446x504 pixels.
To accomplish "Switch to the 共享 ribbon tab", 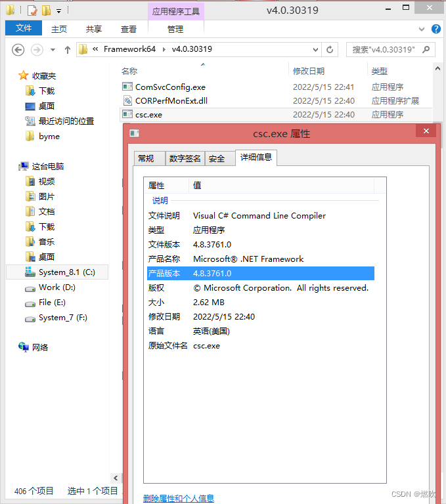I will coord(94,30).
